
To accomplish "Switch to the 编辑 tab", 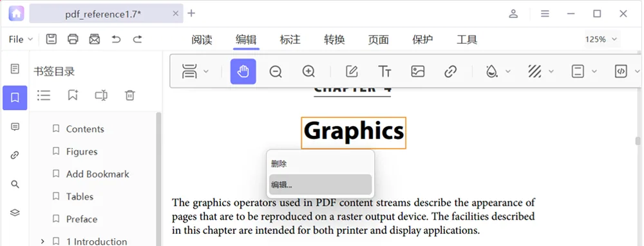I will point(246,40).
